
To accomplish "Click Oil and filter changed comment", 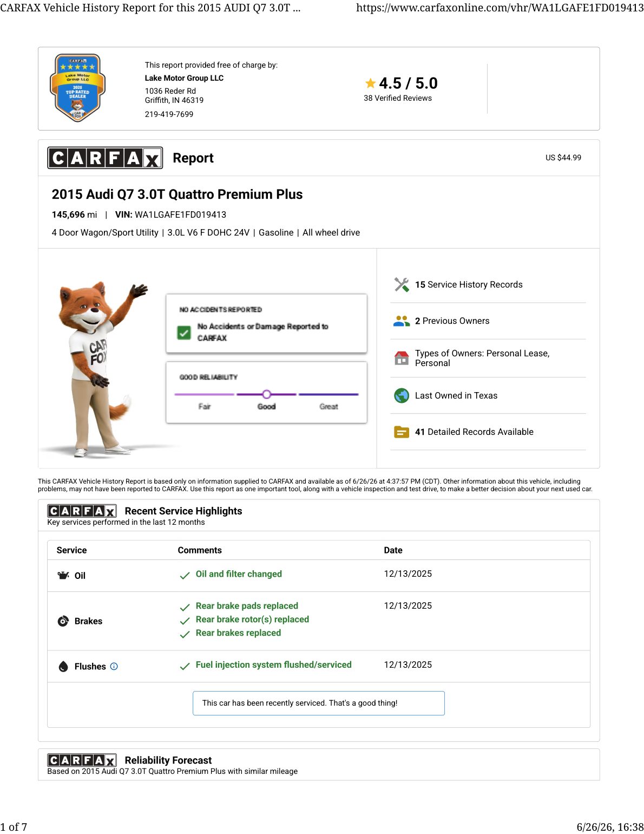I will tap(239, 574).
